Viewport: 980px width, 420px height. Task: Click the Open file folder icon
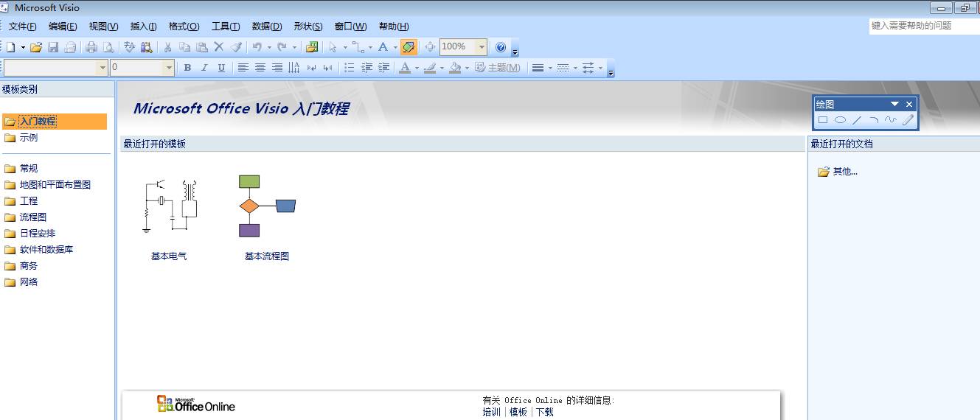35,47
